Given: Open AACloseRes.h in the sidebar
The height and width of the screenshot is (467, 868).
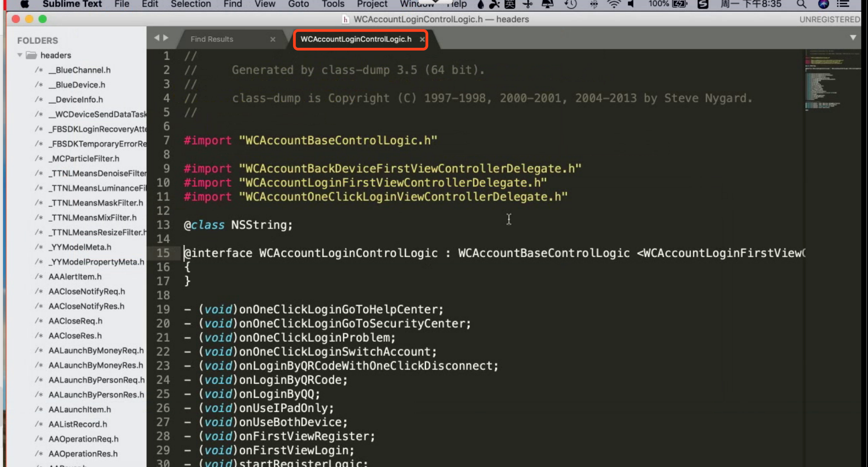Looking at the screenshot, I should [75, 335].
